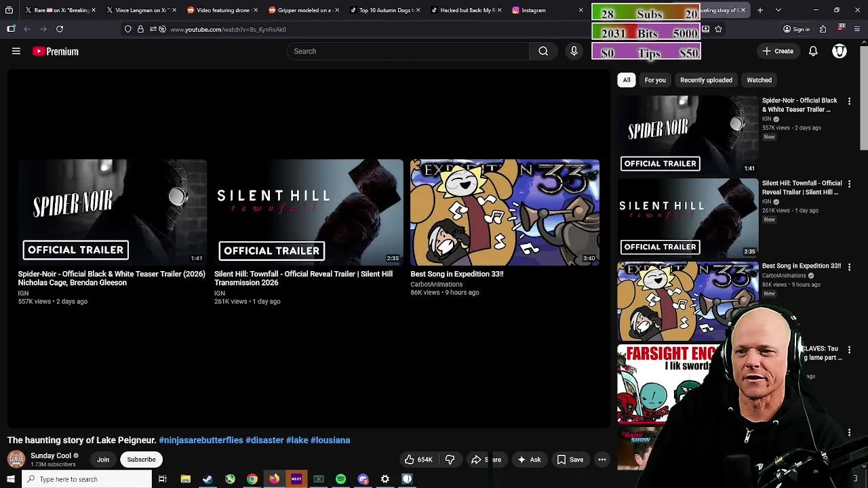Open the YouTube account avatar menu
Viewport: 868px width, 488px height.
[x=840, y=51]
